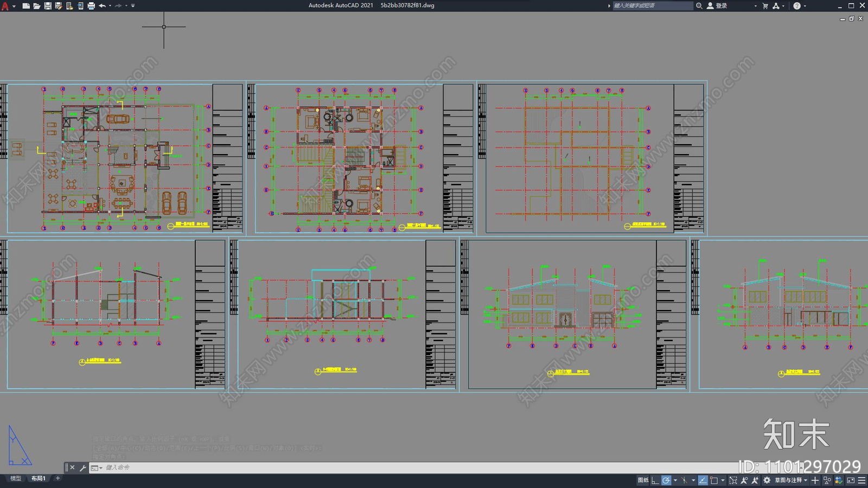The image size is (868, 488).
Task: Click the 图纸 paper space button
Action: point(643,480)
